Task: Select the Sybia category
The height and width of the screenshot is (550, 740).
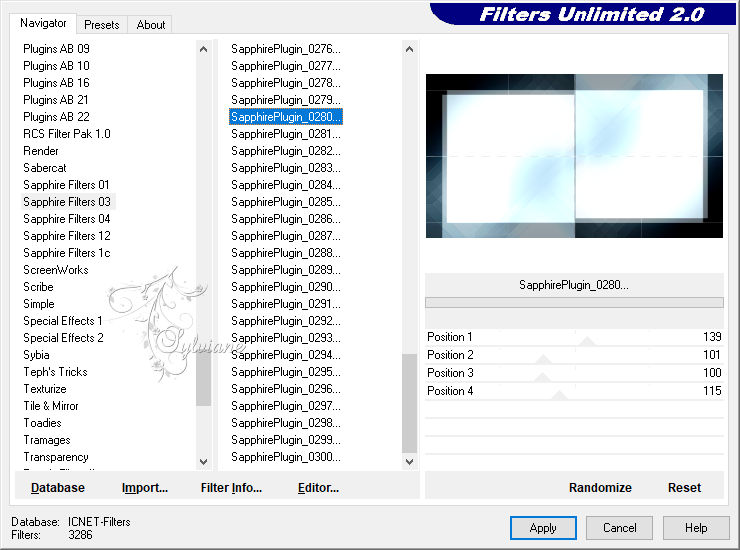Action: point(36,355)
